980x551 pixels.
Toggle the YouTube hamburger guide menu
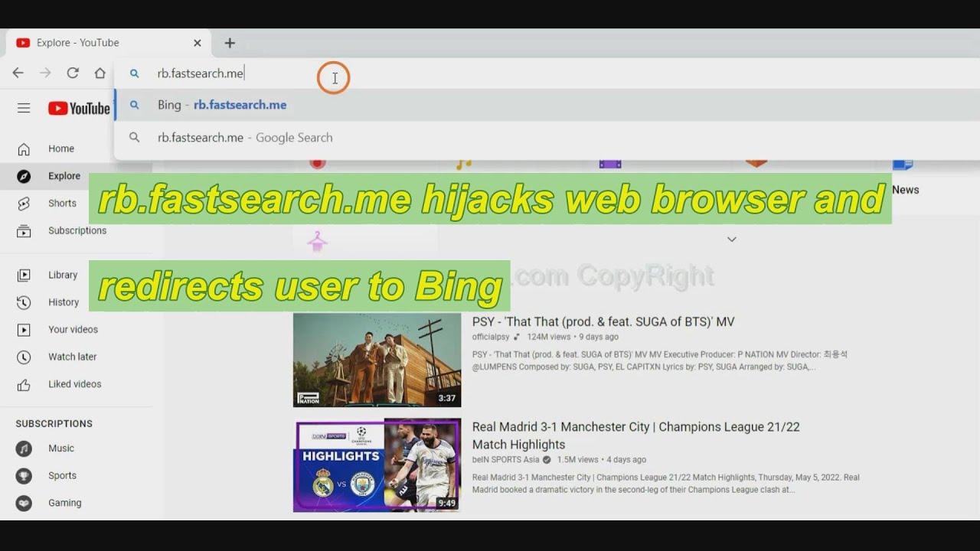(24, 109)
